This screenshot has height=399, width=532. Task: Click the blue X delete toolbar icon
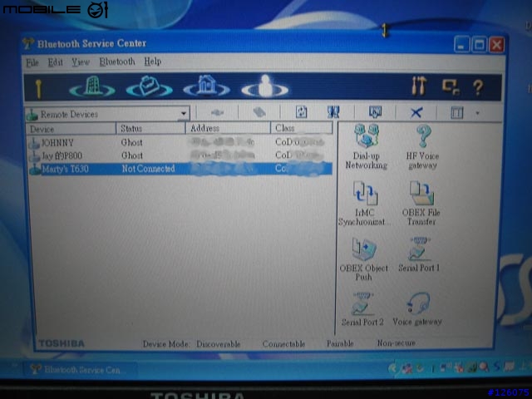416,112
